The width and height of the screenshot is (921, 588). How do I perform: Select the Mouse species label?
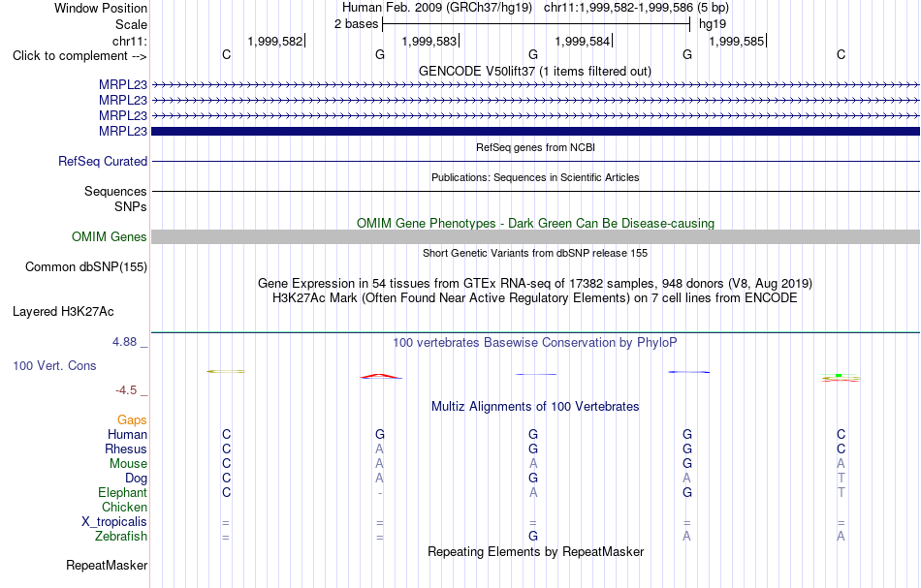(x=129, y=464)
